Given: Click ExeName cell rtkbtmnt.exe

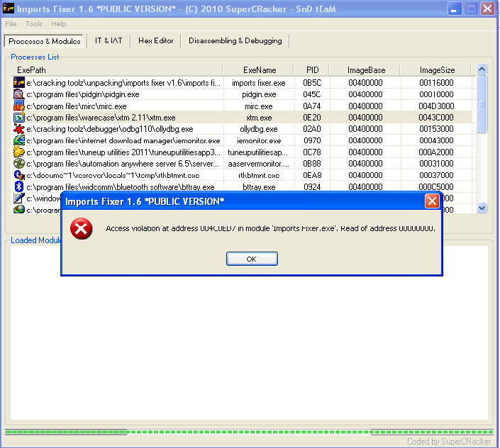Looking at the screenshot, I should [259, 175].
